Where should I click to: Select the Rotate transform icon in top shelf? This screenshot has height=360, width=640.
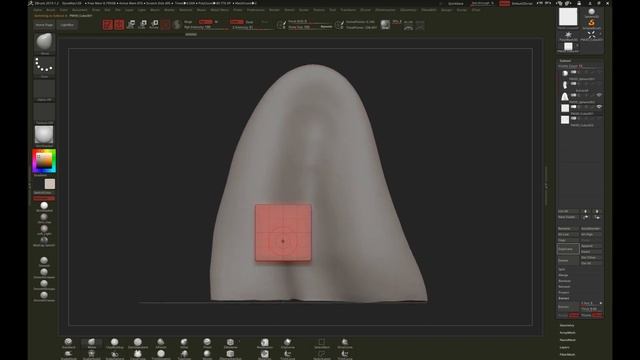click(154, 25)
